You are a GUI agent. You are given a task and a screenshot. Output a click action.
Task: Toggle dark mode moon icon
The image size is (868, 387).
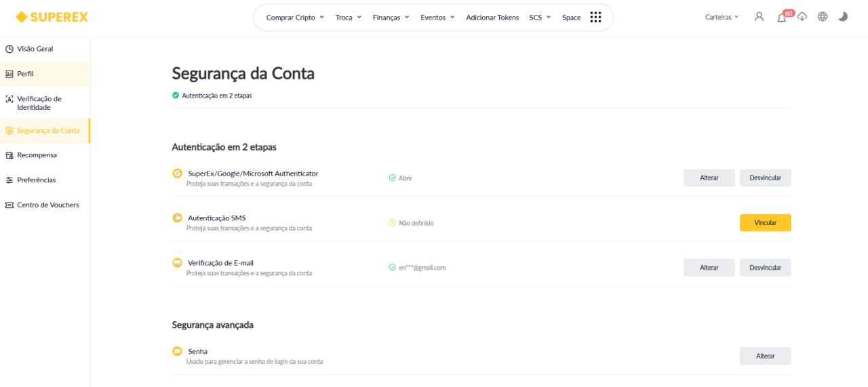(x=843, y=17)
